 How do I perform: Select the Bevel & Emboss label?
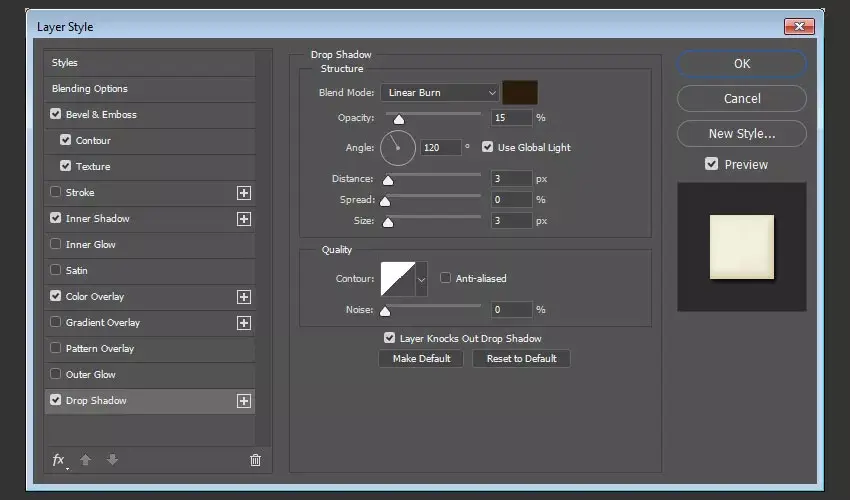pyautogui.click(x=101, y=114)
